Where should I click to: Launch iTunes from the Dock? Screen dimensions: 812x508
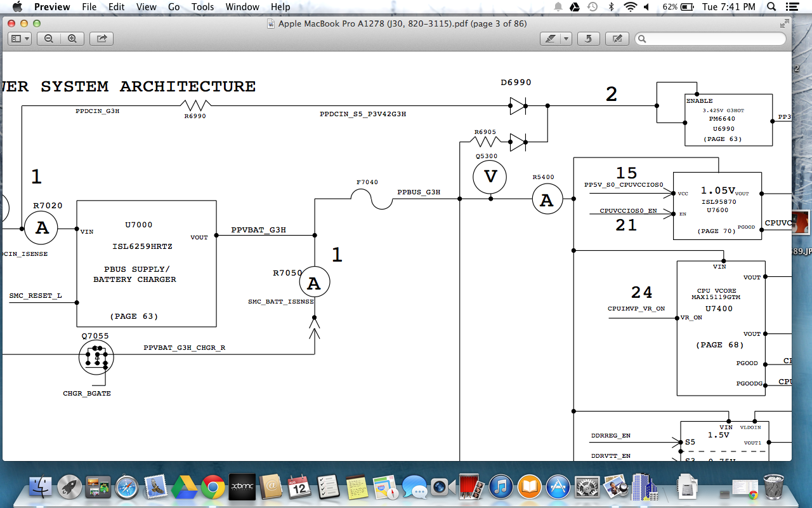(501, 488)
